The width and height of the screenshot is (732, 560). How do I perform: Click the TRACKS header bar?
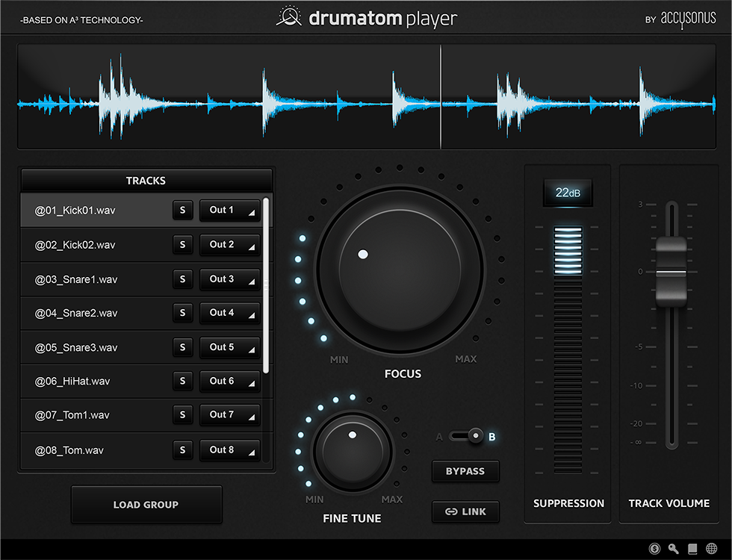point(146,180)
